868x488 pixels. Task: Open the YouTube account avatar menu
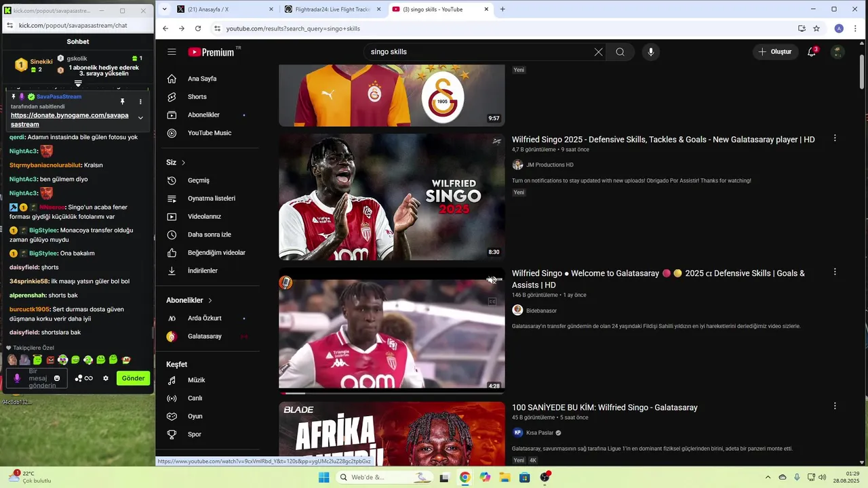[x=837, y=52]
